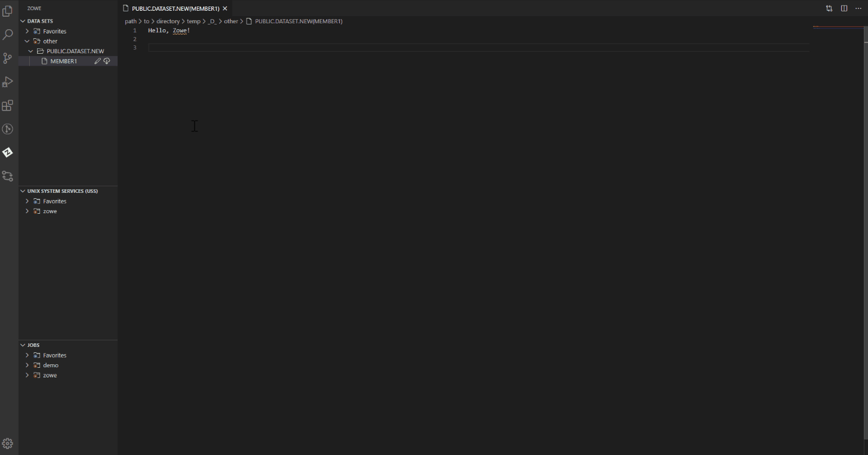868x455 pixels.
Task: Open the editor More Actions ellipsis
Action: click(858, 8)
